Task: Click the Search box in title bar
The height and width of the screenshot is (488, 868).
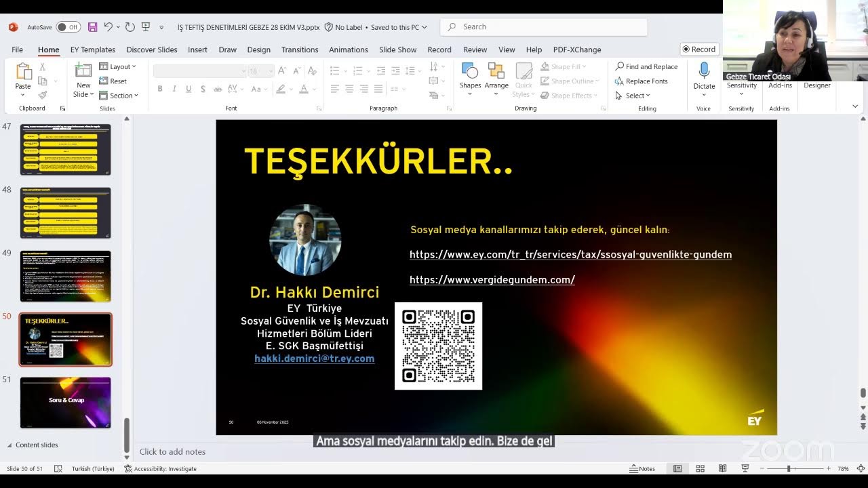Action: click(544, 27)
